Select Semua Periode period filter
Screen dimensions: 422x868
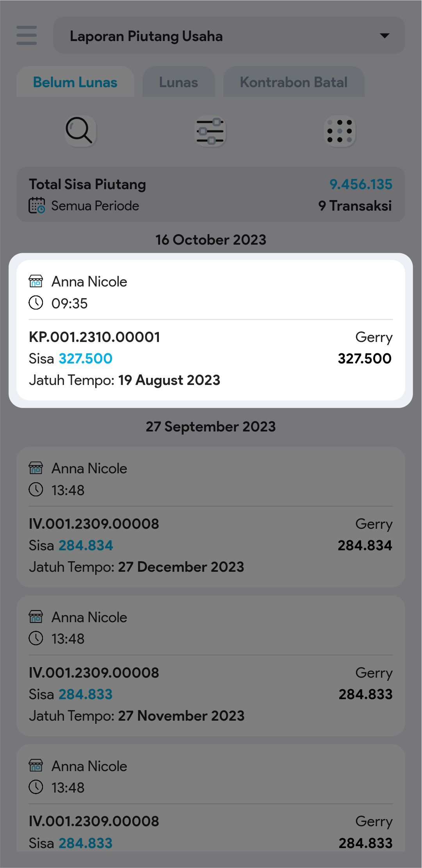coord(95,206)
